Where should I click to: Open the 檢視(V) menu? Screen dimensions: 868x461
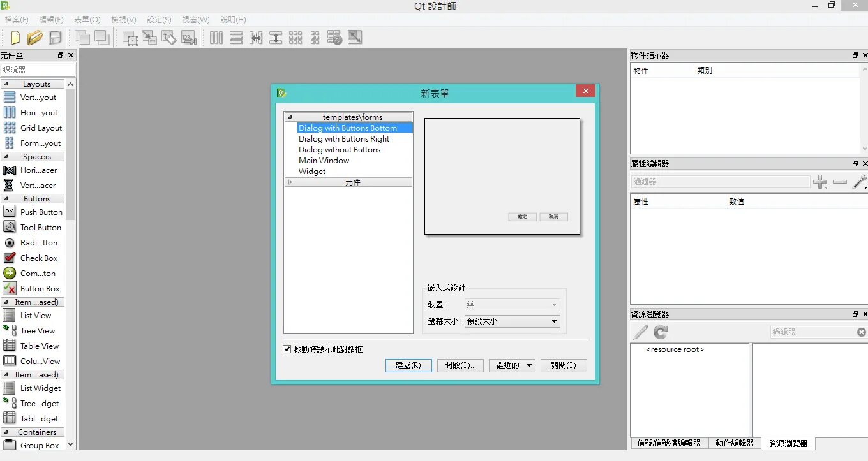tap(124, 20)
